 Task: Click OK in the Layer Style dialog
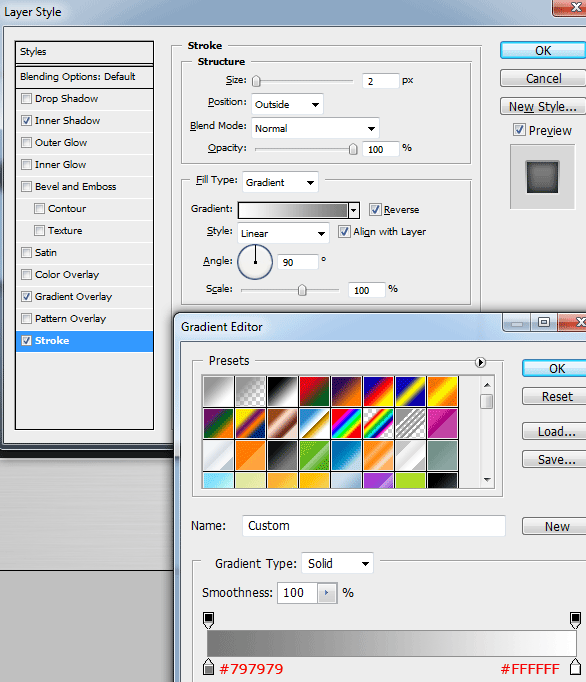pyautogui.click(x=543, y=50)
